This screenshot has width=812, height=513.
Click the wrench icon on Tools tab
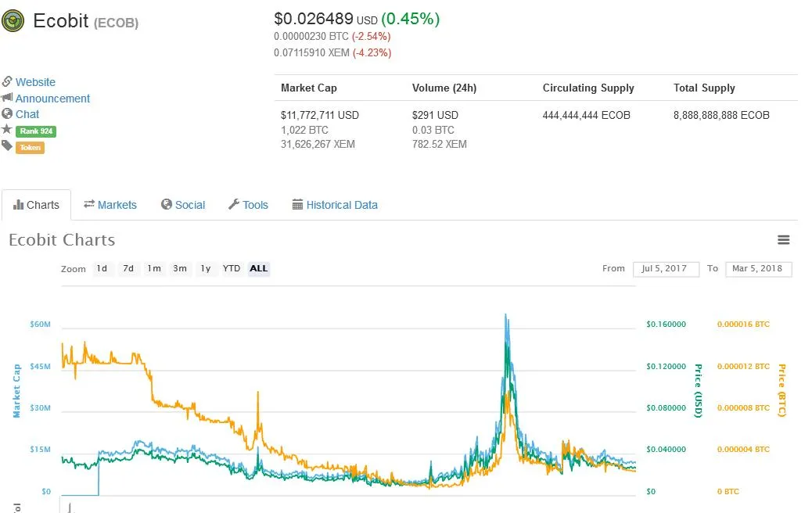pyautogui.click(x=234, y=204)
